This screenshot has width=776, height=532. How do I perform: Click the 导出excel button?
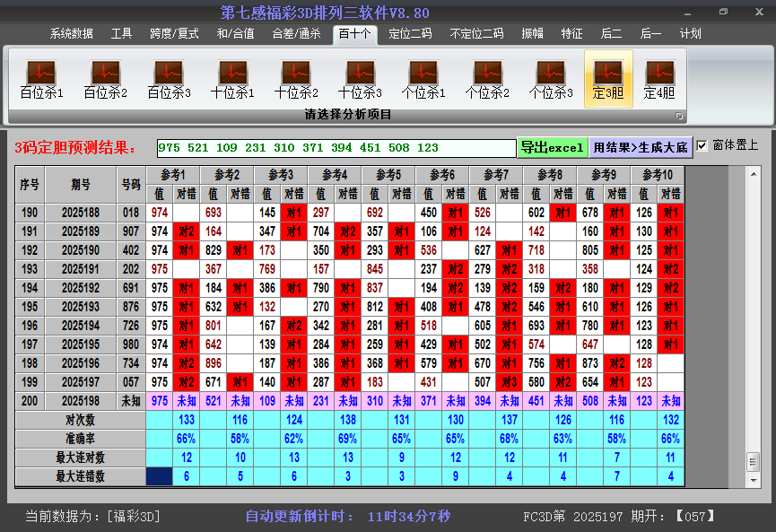pos(553,147)
